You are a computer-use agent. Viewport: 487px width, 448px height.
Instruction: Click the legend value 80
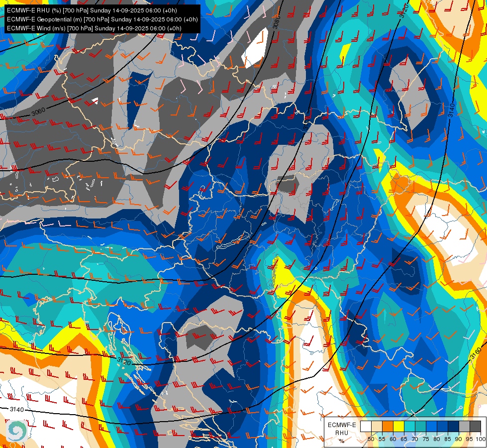[437, 439]
